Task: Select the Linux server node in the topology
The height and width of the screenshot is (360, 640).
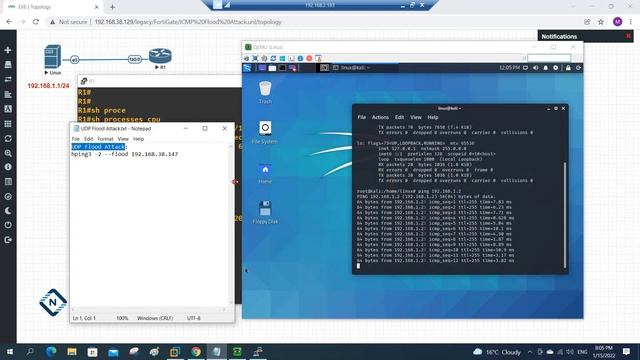Action: (53, 56)
